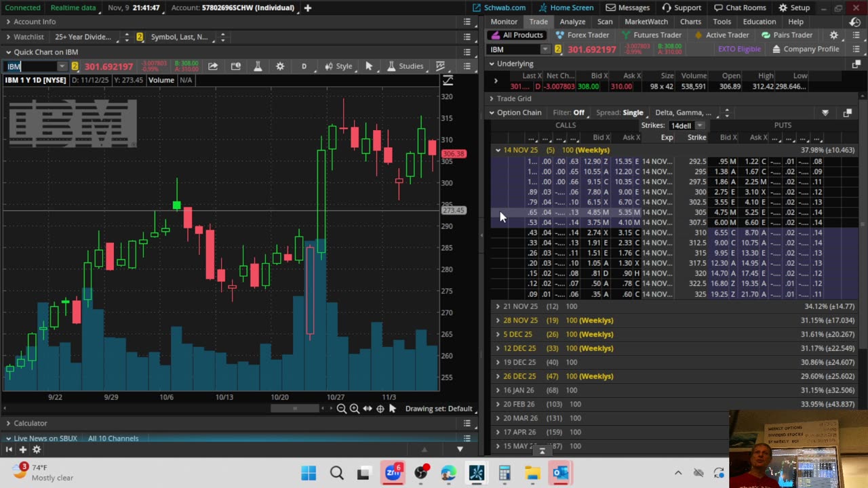Image resolution: width=868 pixels, height=488 pixels.
Task: Select the chart pointer drawing tool
Action: pyautogui.click(x=369, y=66)
